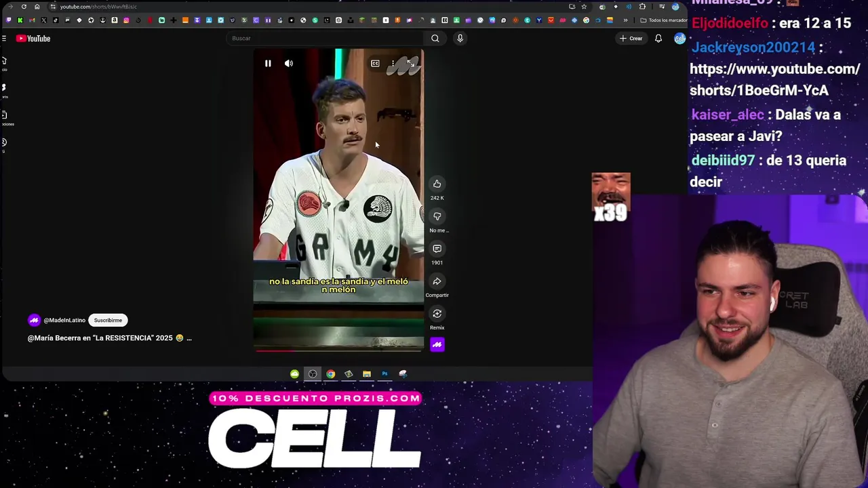Open the purple sound thumbnail below Remix
Screen dimensions: 868x488
[437, 345]
